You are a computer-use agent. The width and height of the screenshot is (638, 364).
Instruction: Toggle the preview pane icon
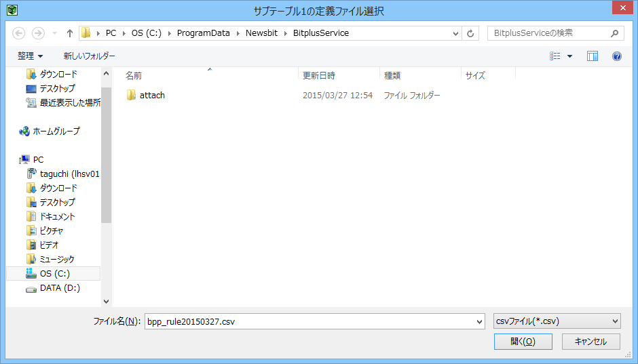(593, 56)
